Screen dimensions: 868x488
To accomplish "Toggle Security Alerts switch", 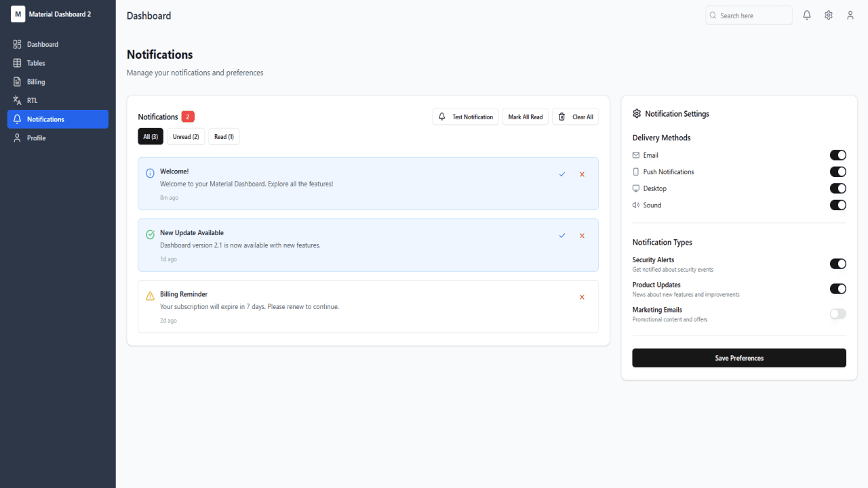I will coord(838,264).
